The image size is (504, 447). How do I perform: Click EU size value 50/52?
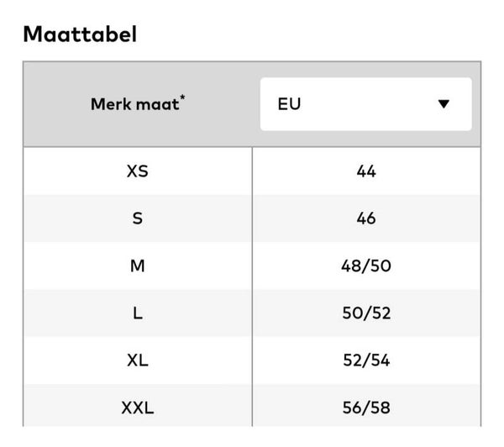click(366, 313)
